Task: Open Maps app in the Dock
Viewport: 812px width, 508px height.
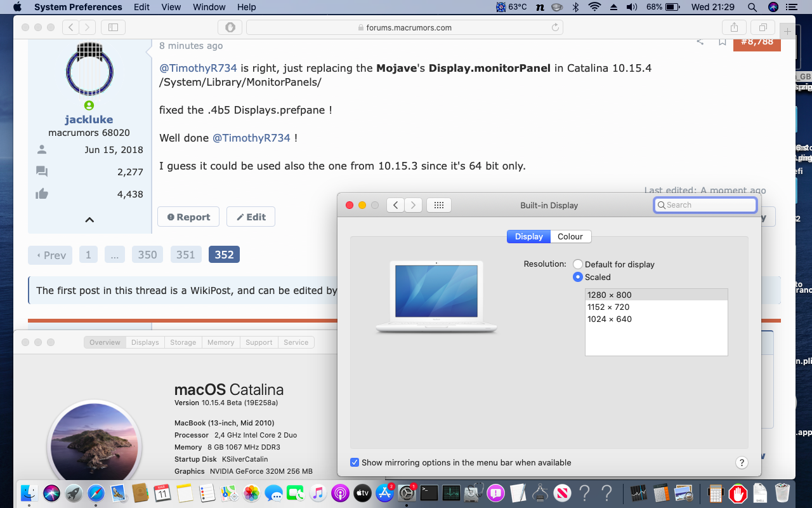Action: pos(229,493)
